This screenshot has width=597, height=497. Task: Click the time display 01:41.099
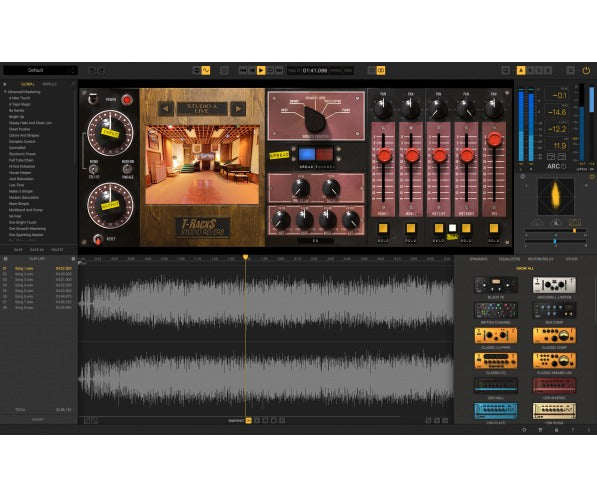point(315,70)
